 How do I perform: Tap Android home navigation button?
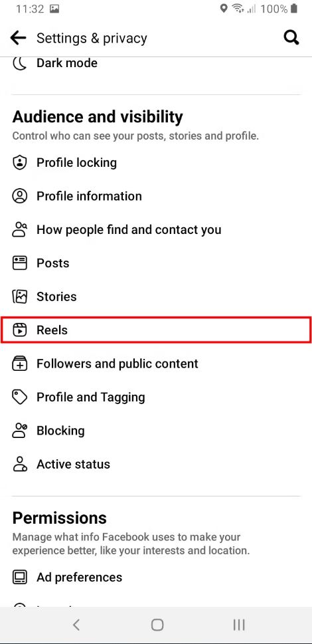tap(157, 625)
